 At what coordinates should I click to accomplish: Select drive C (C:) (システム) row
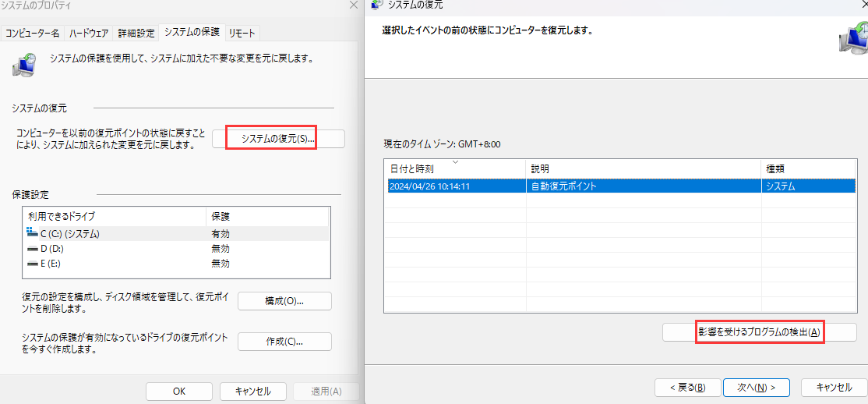pos(176,234)
